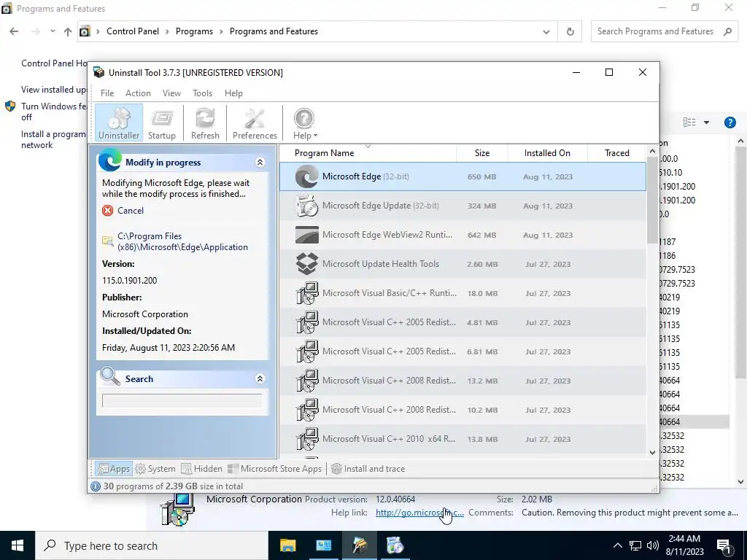
Task: Click Install and trace button
Action: [368, 469]
